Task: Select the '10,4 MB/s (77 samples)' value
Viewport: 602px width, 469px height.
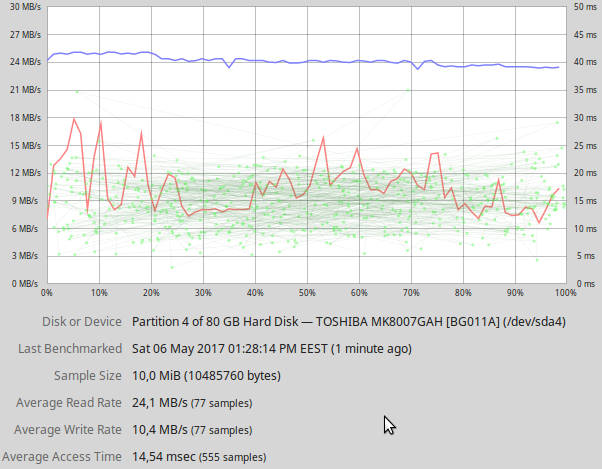Action: pos(192,429)
